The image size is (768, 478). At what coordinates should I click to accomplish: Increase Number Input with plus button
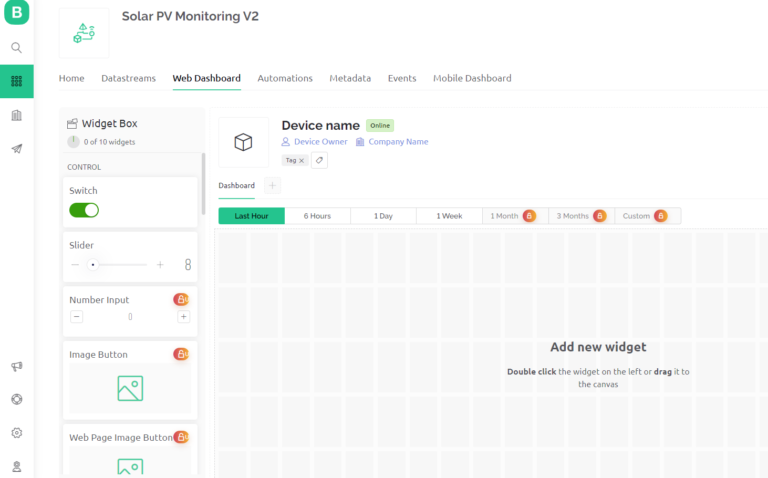(x=184, y=316)
